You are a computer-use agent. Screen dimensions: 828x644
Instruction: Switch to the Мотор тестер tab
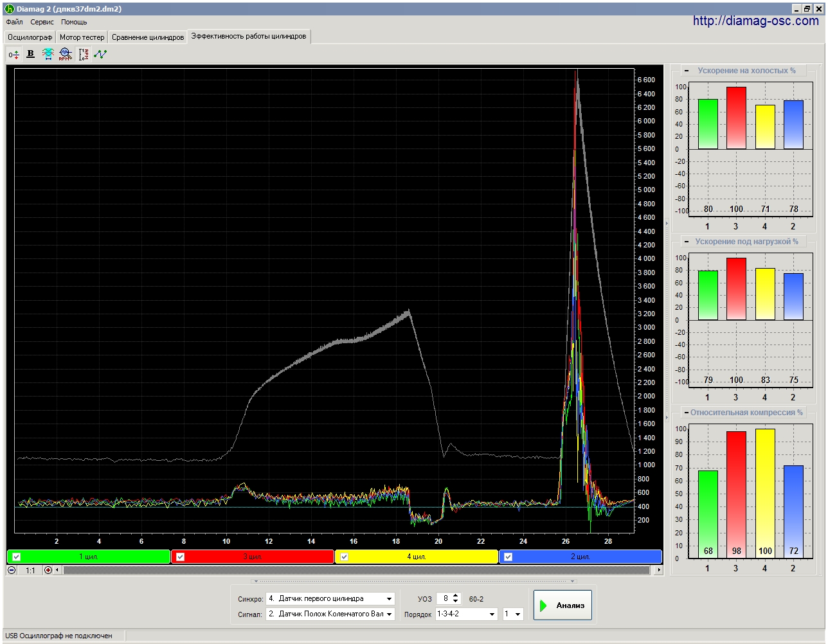(82, 37)
